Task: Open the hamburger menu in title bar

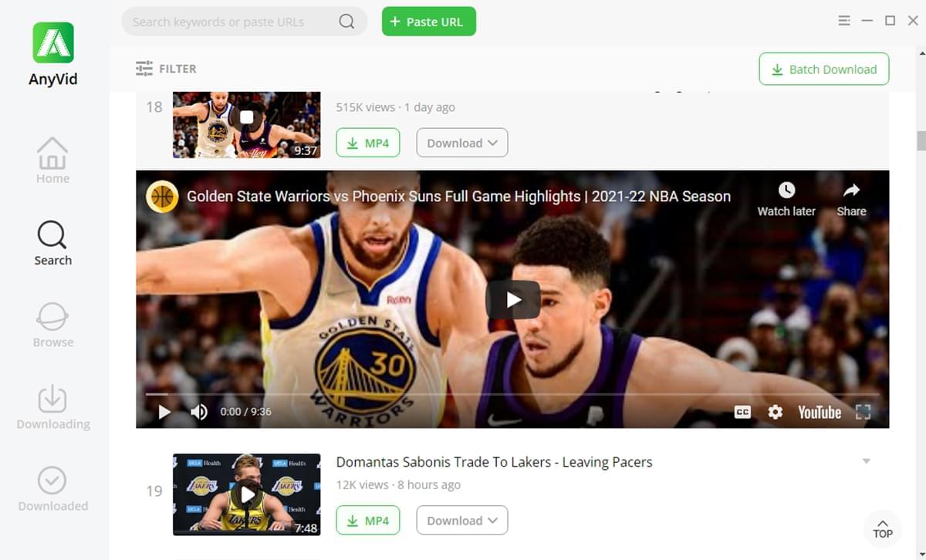Action: pyautogui.click(x=844, y=21)
